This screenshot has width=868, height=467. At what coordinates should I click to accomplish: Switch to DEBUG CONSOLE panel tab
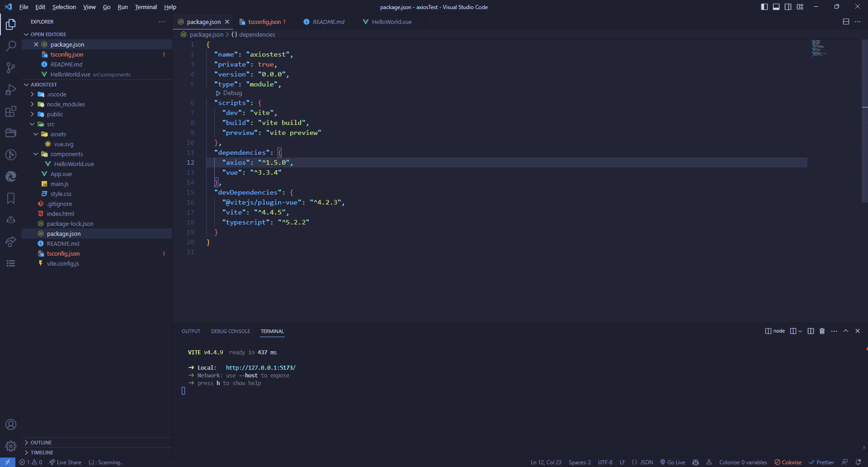231,331
